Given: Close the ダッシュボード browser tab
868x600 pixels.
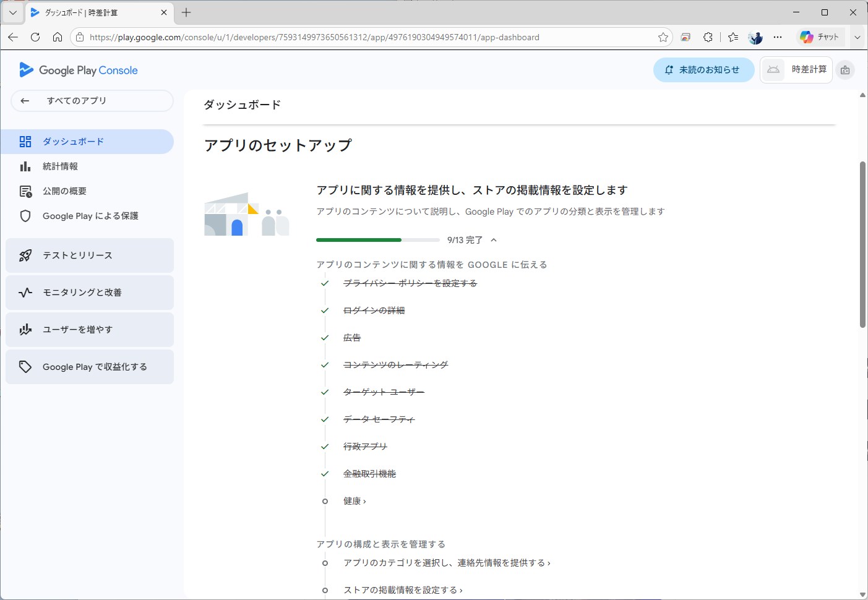Looking at the screenshot, I should 164,12.
